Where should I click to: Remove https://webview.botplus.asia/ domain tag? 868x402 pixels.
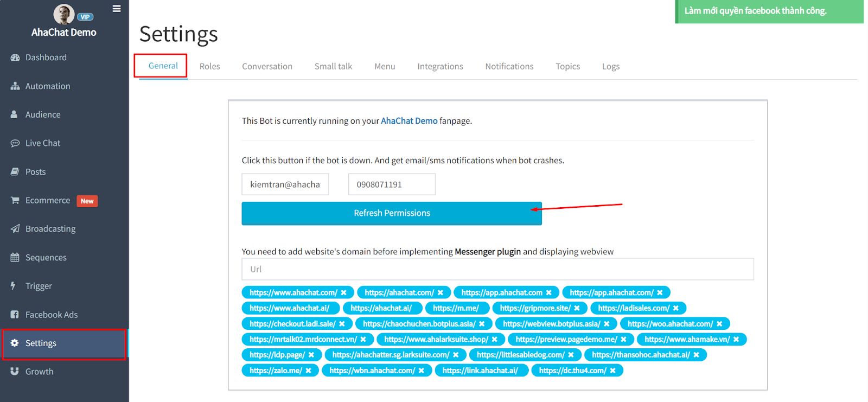click(607, 324)
